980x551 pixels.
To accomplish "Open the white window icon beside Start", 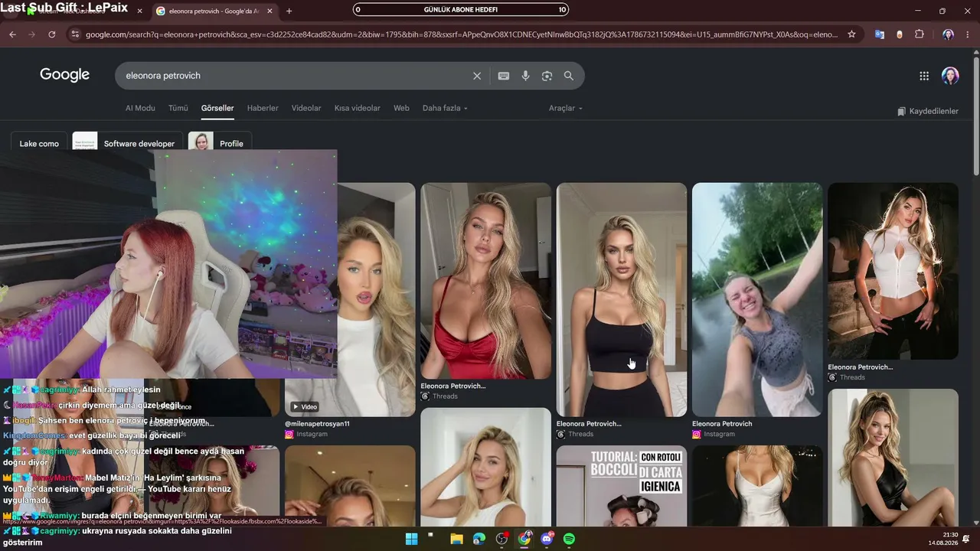I will (x=430, y=535).
